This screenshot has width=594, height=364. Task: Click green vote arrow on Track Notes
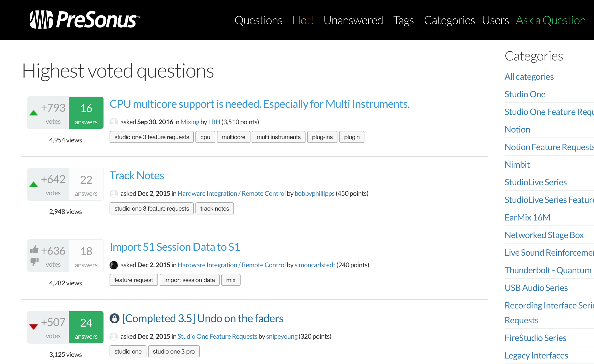[x=34, y=184]
